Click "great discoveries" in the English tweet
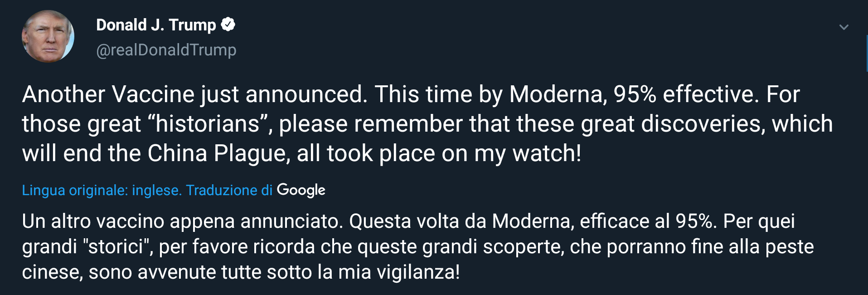The width and height of the screenshot is (868, 295). [673, 124]
